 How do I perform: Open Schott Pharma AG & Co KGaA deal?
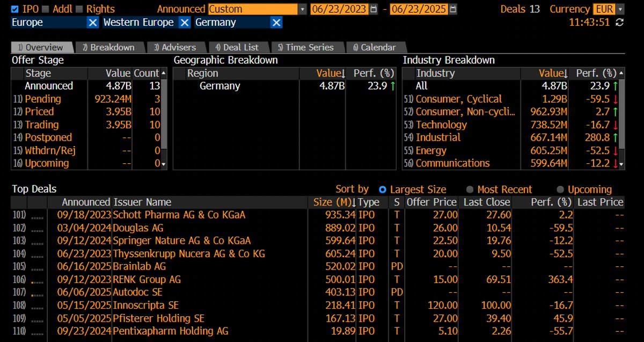click(x=179, y=215)
